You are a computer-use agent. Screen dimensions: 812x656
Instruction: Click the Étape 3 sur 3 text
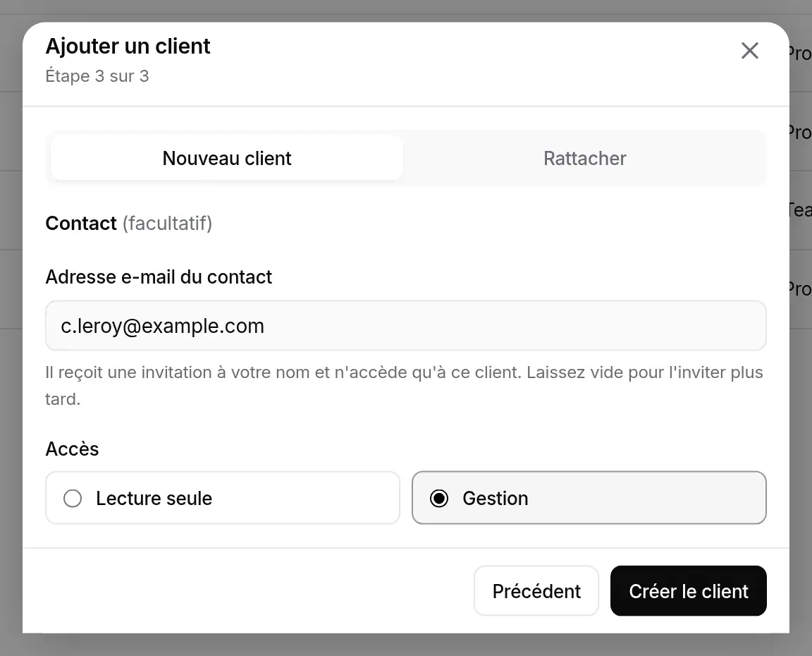tap(97, 76)
